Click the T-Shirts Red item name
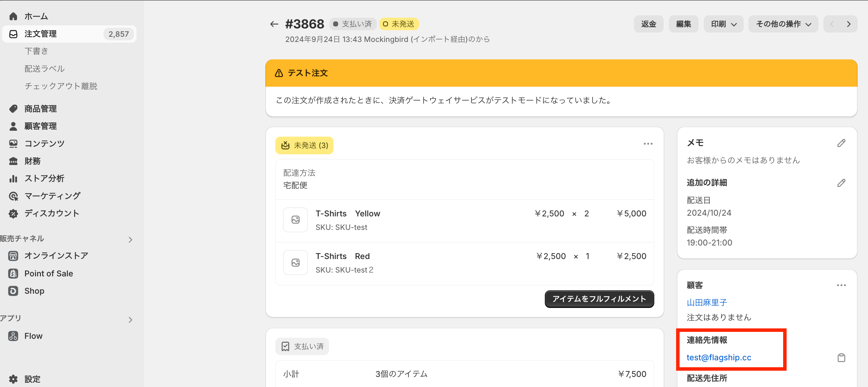 click(343, 256)
